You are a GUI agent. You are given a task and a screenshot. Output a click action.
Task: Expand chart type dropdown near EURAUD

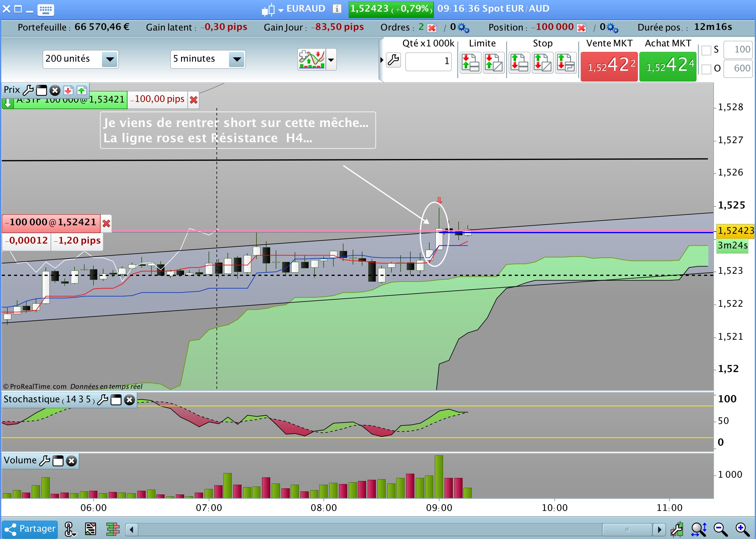click(281, 11)
